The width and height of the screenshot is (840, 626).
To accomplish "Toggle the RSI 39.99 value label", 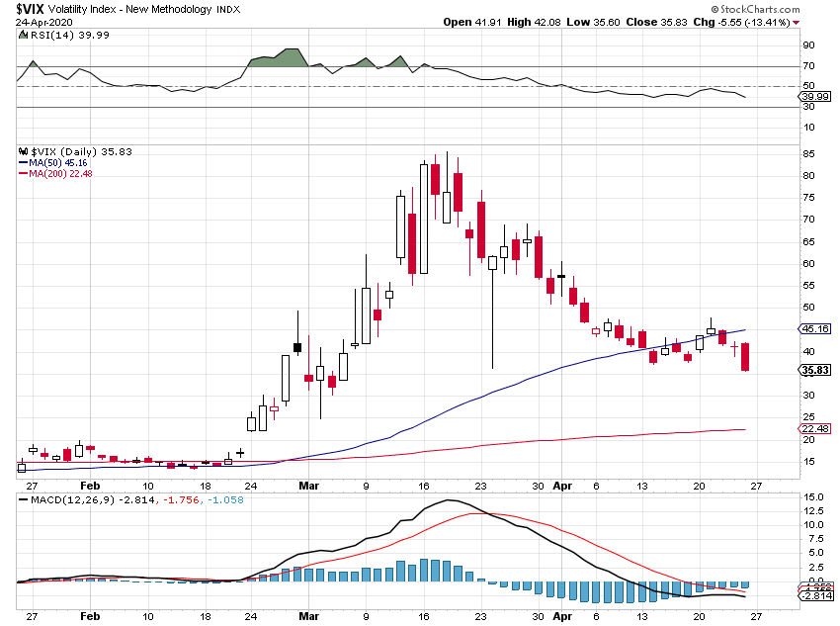I will [815, 96].
